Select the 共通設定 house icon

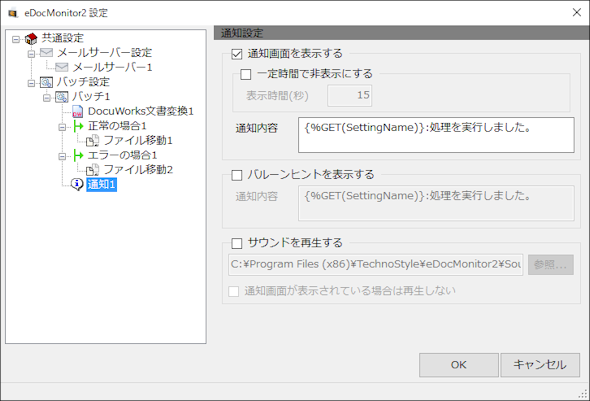click(31, 38)
